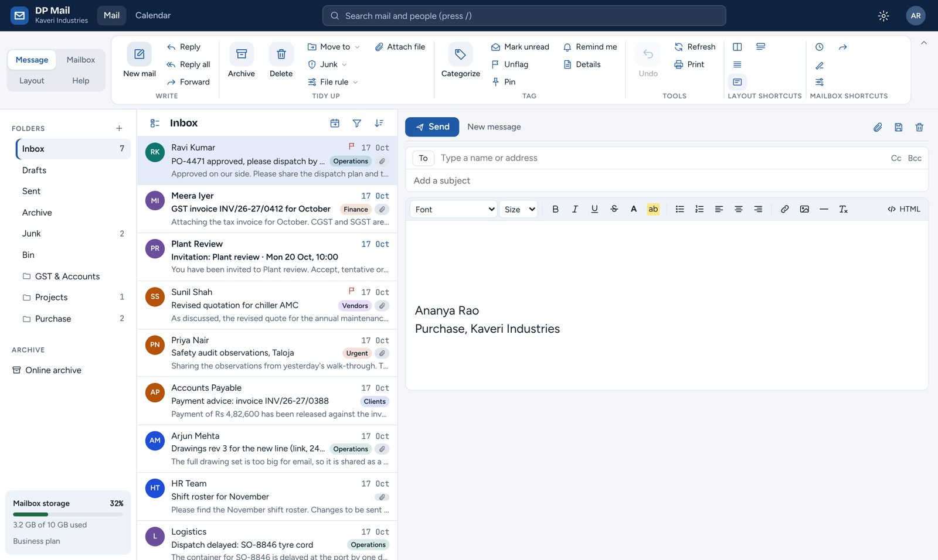Image resolution: width=938 pixels, height=560 pixels.
Task: Open the Mailbox ribbon tab
Action: point(81,60)
